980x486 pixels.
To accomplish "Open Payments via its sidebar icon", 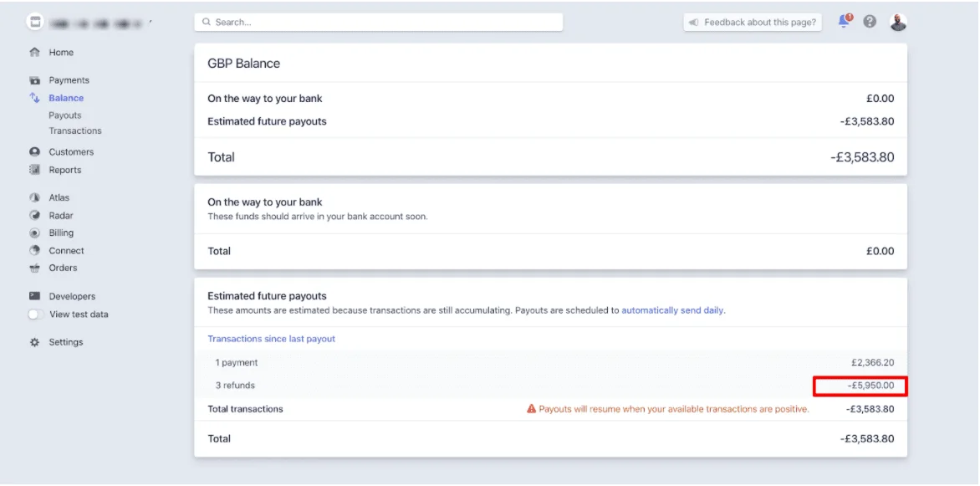I will (35, 80).
